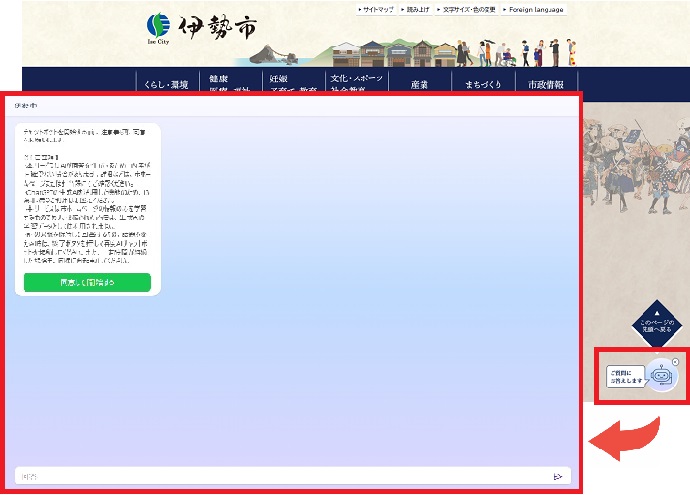Click the Ise City logo
The height and width of the screenshot is (495, 690).
pyautogui.click(x=201, y=29)
